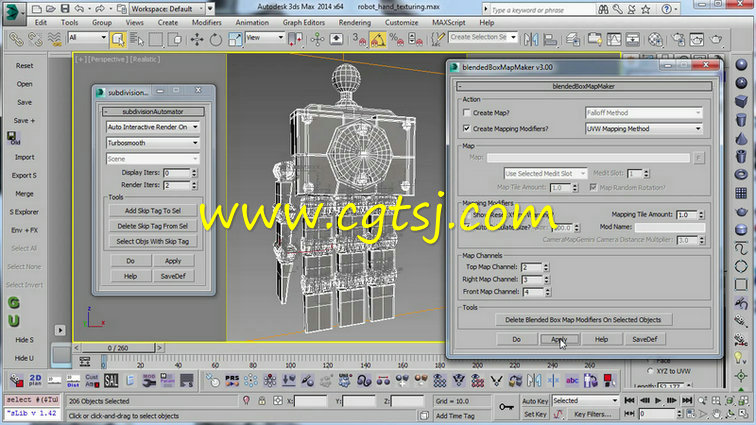Click SaveDef in blendedBoxMapMaker

[x=645, y=339]
